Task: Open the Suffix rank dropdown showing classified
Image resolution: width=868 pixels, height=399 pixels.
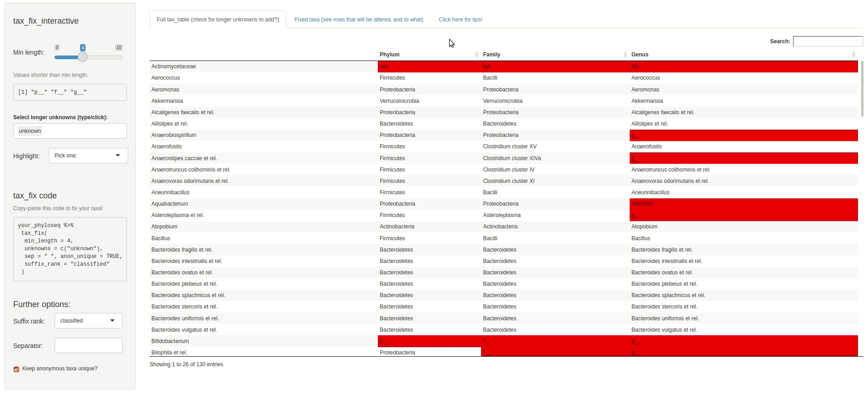Action: (x=88, y=321)
